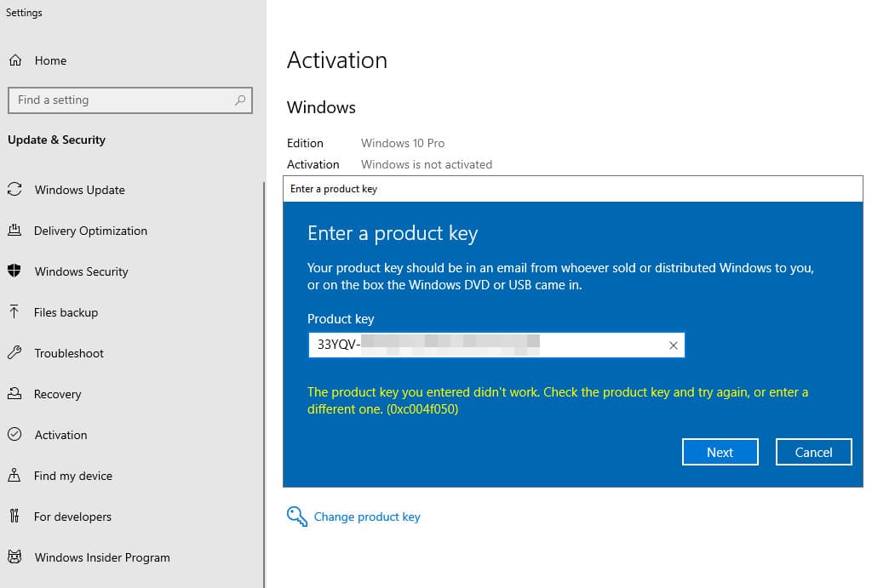Click the Windows Security shield icon
Image resolution: width=872 pixels, height=588 pixels.
click(14, 271)
